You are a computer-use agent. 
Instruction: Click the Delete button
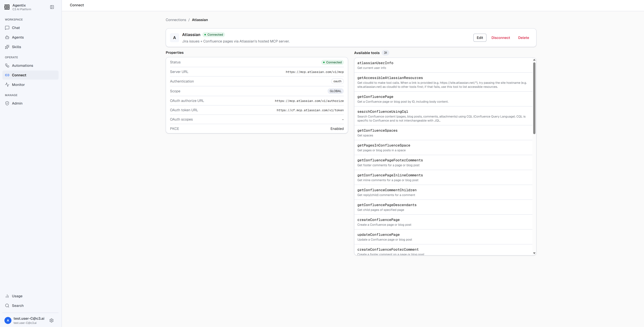tap(523, 38)
